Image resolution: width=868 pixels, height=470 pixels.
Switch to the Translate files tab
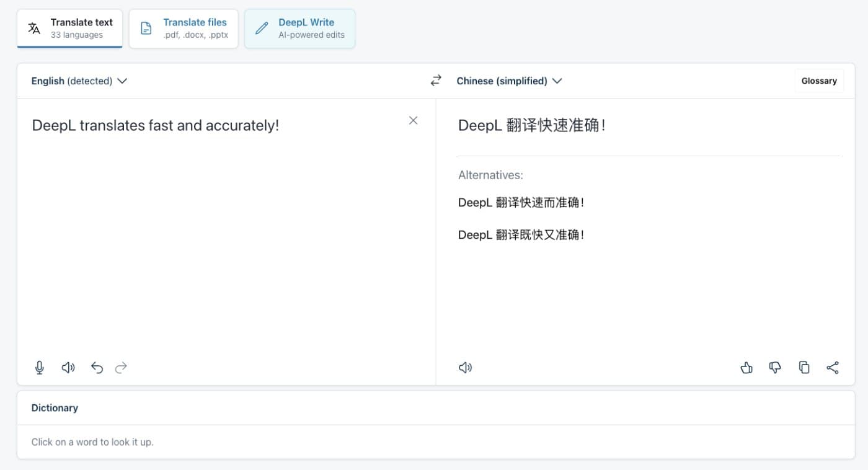[x=184, y=29]
